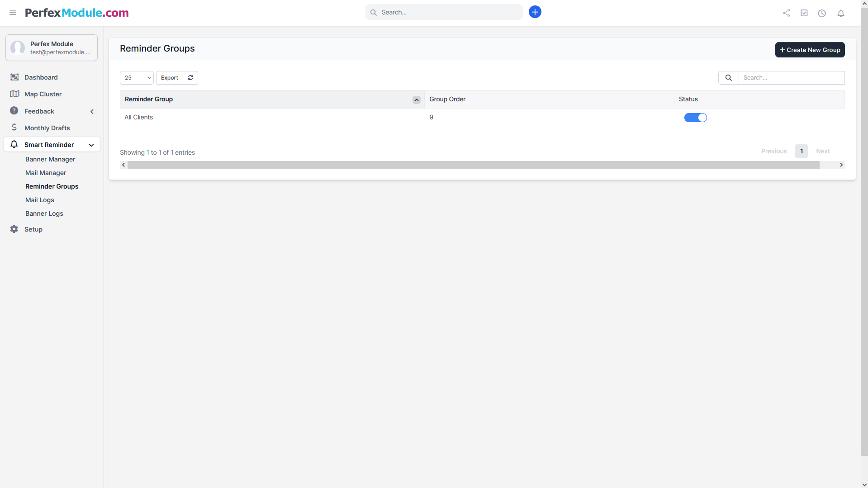
Task: Click the blue quick-create plus icon
Action: [x=535, y=12]
